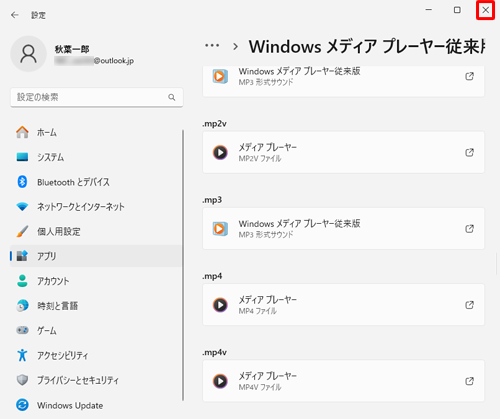
Task: Open アクセシビリティ settings
Action: click(96, 355)
